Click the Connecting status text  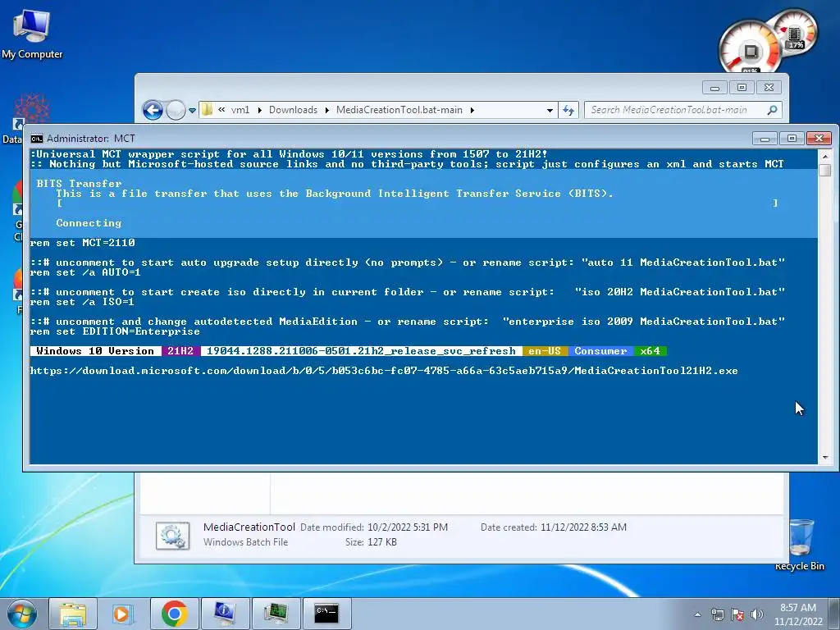[x=89, y=223]
